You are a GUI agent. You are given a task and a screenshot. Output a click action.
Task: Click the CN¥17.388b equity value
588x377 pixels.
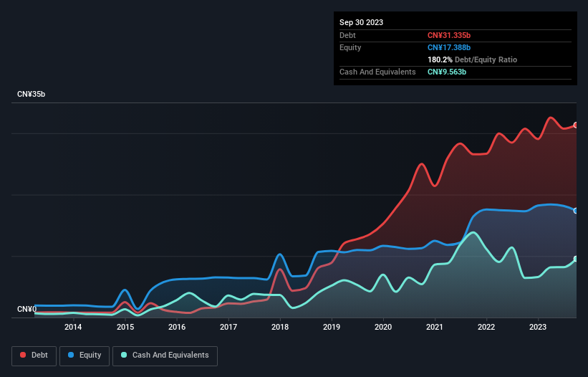(449, 47)
